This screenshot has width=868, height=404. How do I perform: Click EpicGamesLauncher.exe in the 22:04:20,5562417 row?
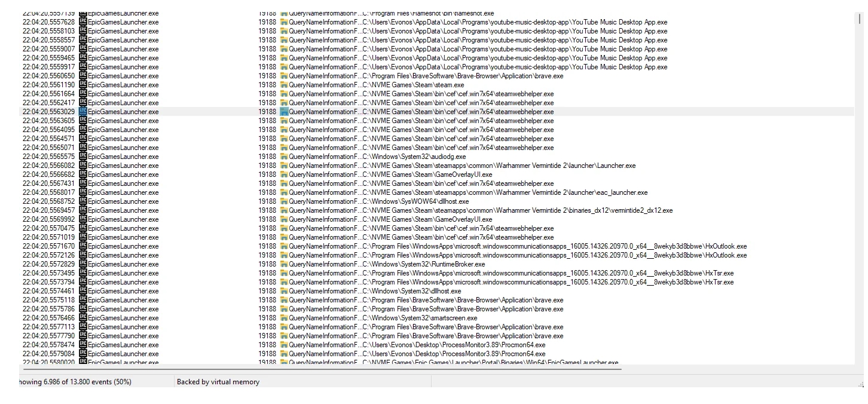123,103
